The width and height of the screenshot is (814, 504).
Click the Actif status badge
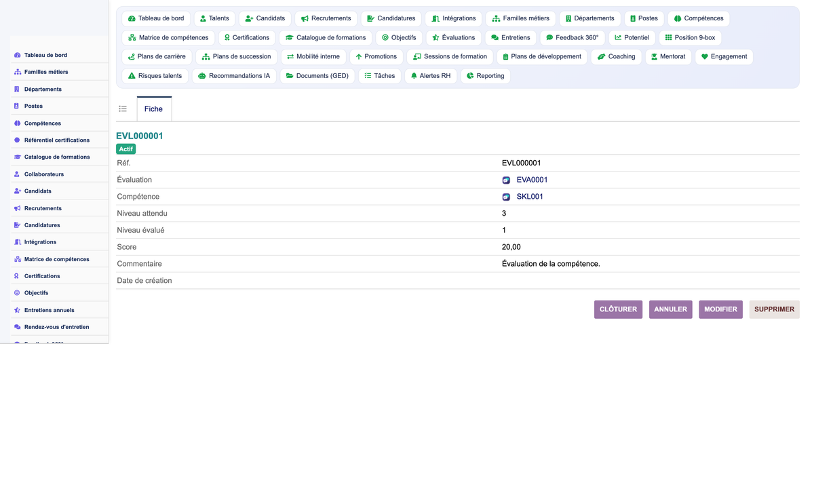click(126, 149)
